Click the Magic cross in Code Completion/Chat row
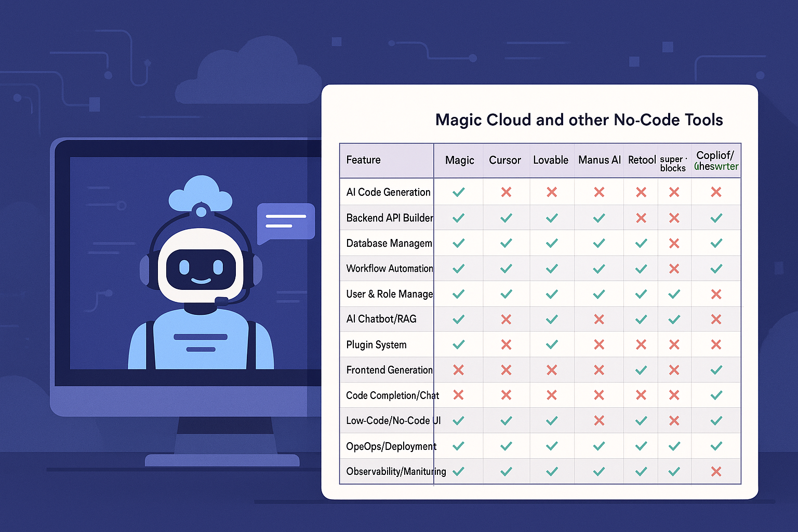This screenshot has height=532, width=798. point(458,395)
